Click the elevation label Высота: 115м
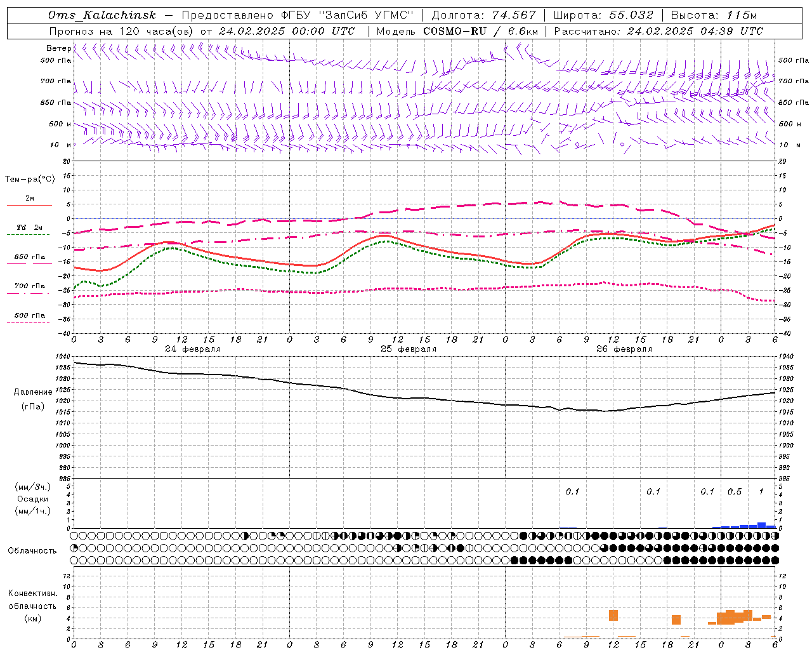The width and height of the screenshot is (812, 650). 714,15
